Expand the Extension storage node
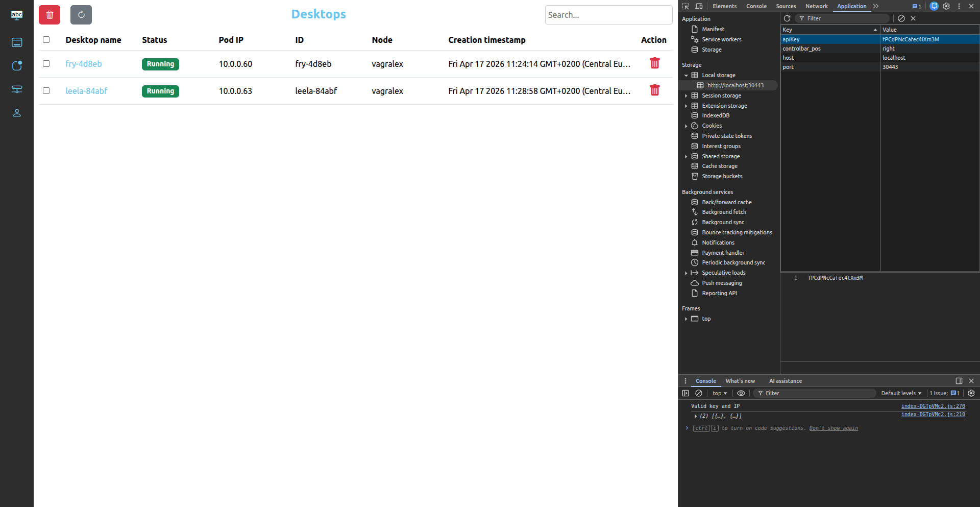This screenshot has height=507, width=980. coord(686,106)
